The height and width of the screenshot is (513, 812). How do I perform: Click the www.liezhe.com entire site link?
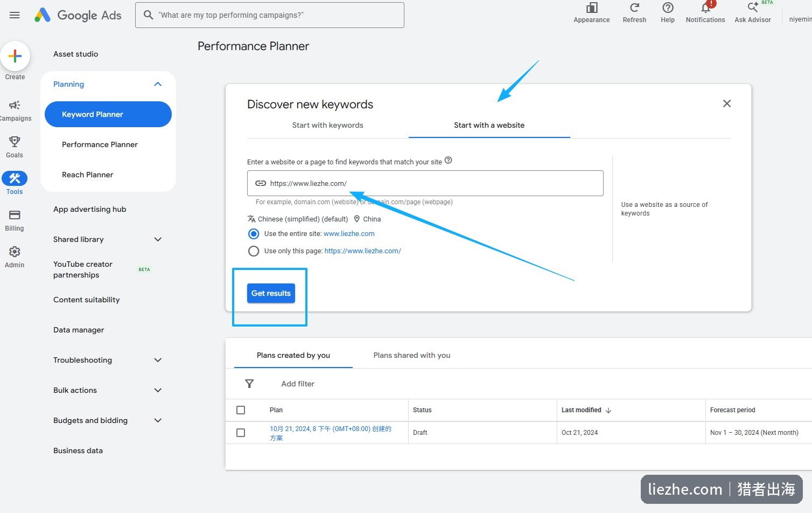pyautogui.click(x=349, y=234)
